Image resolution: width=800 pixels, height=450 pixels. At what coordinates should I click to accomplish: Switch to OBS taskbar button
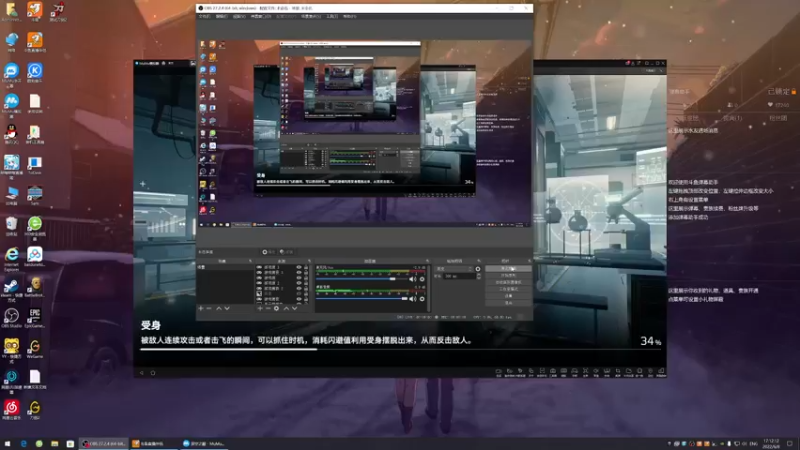pos(104,444)
